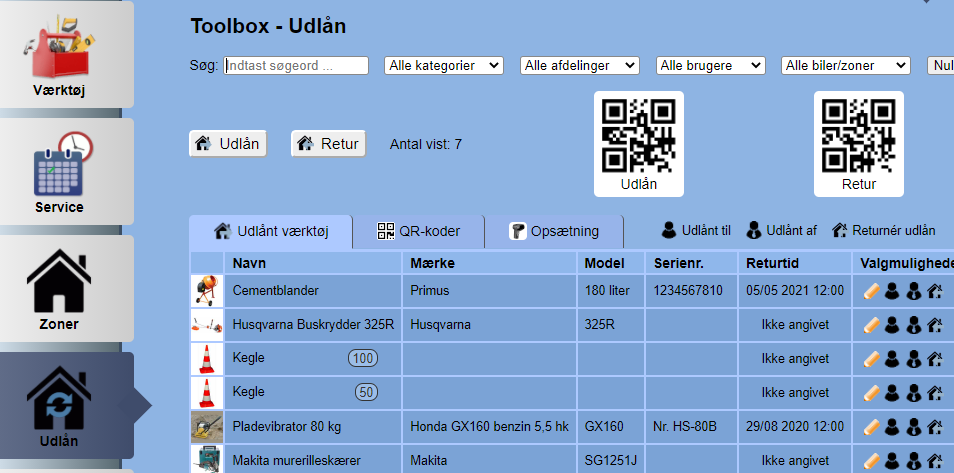
Task: Open 'Udlånt af' icon for Pladevibrator 80 kg
Action: 913,427
